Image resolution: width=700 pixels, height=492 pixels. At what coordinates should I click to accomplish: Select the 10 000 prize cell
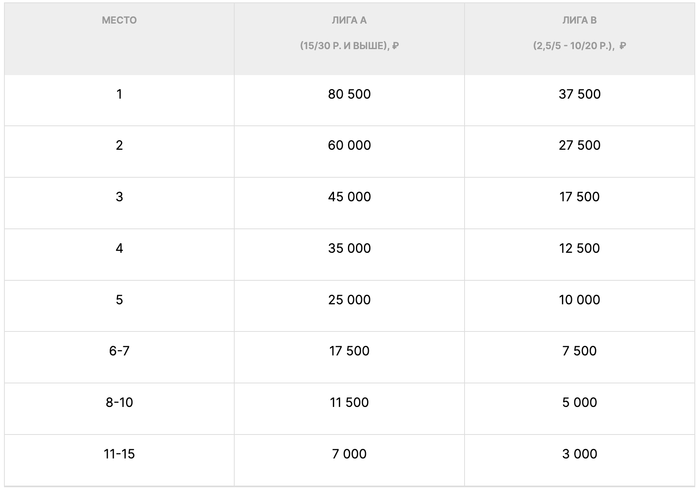pyautogui.click(x=580, y=300)
